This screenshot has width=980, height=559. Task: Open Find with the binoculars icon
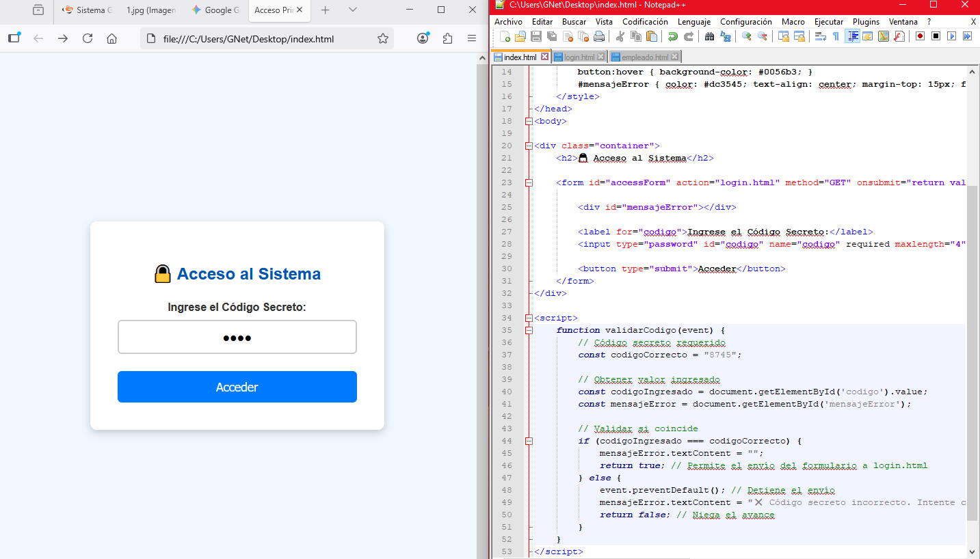709,36
